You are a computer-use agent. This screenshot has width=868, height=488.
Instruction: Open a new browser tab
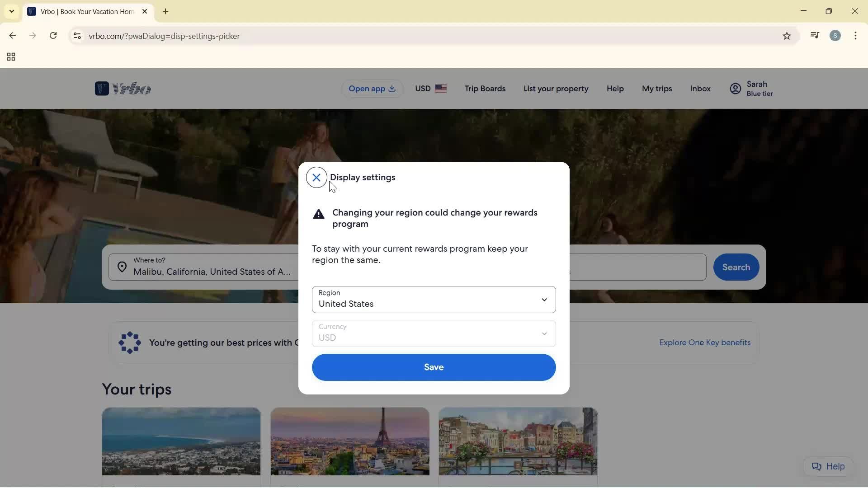(165, 11)
